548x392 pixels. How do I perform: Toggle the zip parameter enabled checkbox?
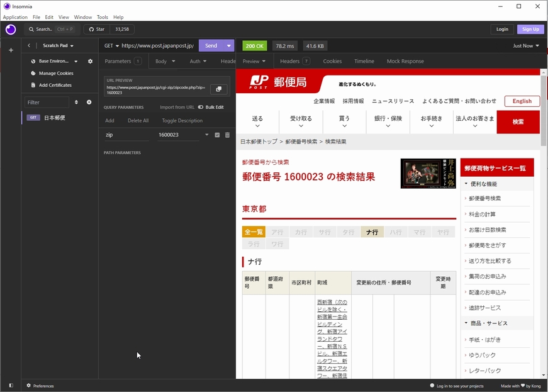pyautogui.click(x=217, y=135)
